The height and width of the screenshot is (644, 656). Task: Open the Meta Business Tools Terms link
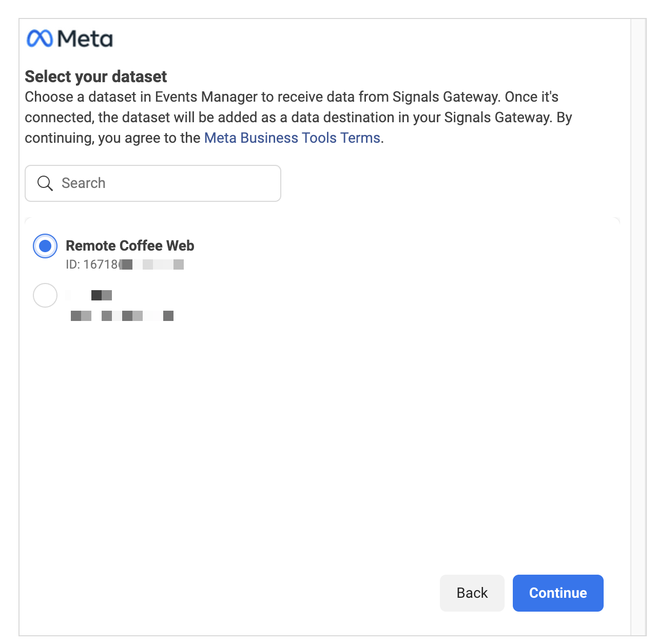tap(292, 138)
